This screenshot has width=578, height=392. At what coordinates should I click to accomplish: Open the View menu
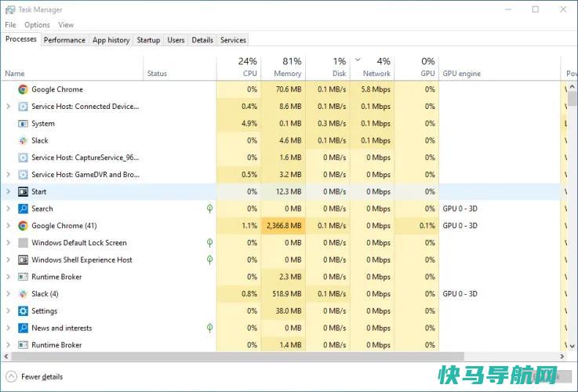point(66,24)
